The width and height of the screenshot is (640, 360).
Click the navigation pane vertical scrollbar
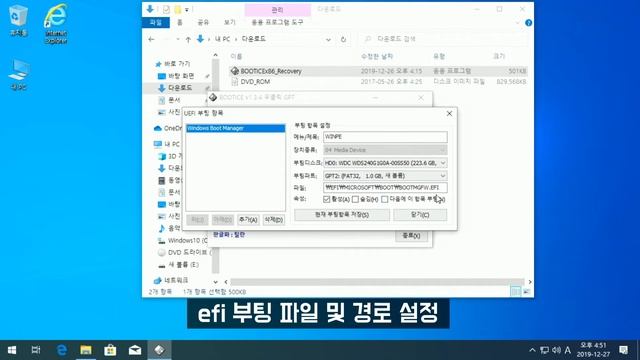pyautogui.click(x=216, y=167)
